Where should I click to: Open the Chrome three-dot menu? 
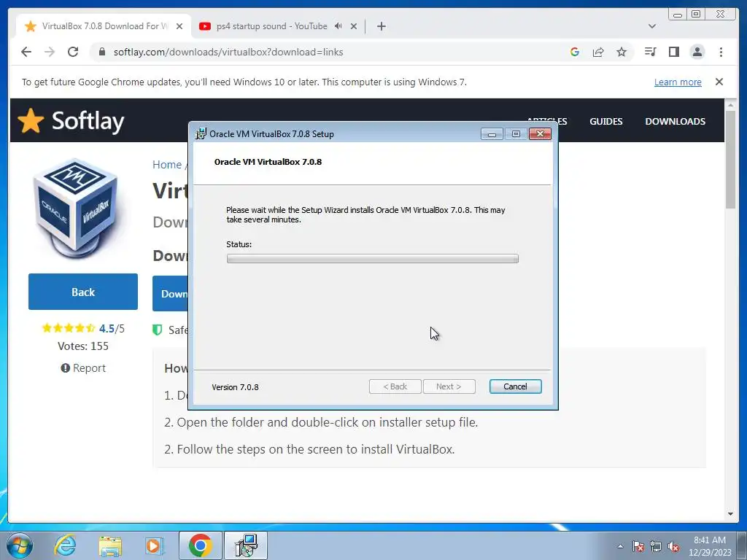click(721, 52)
